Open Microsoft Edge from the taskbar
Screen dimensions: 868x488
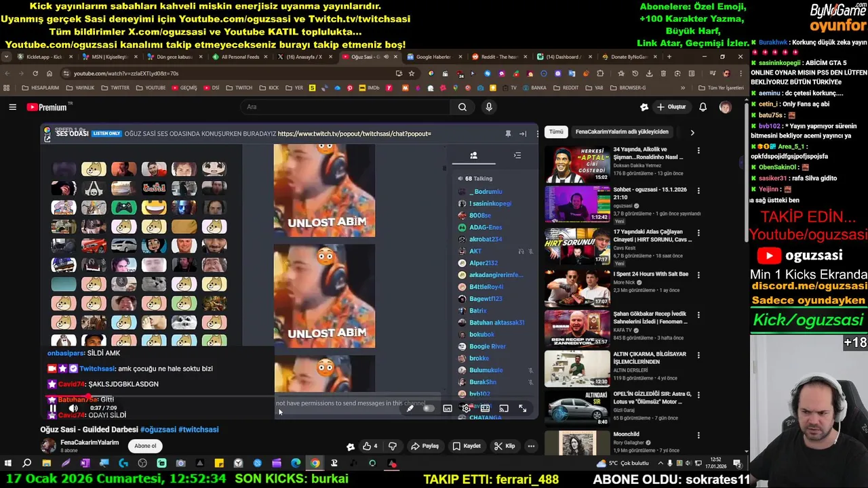coord(296,464)
